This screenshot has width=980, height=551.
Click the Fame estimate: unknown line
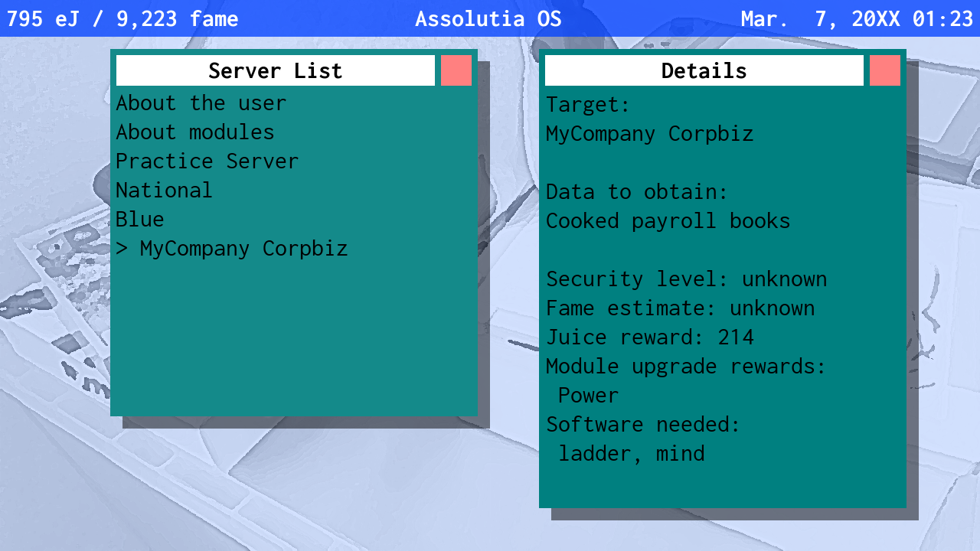681,308
